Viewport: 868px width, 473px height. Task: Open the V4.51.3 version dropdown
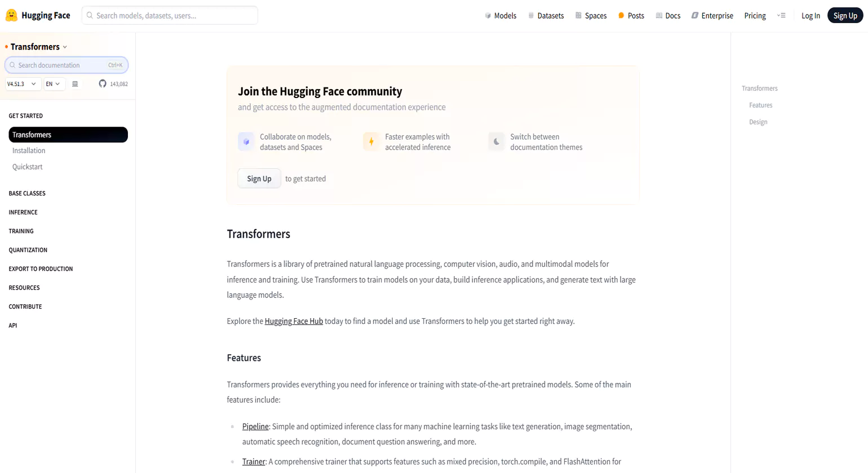point(22,84)
